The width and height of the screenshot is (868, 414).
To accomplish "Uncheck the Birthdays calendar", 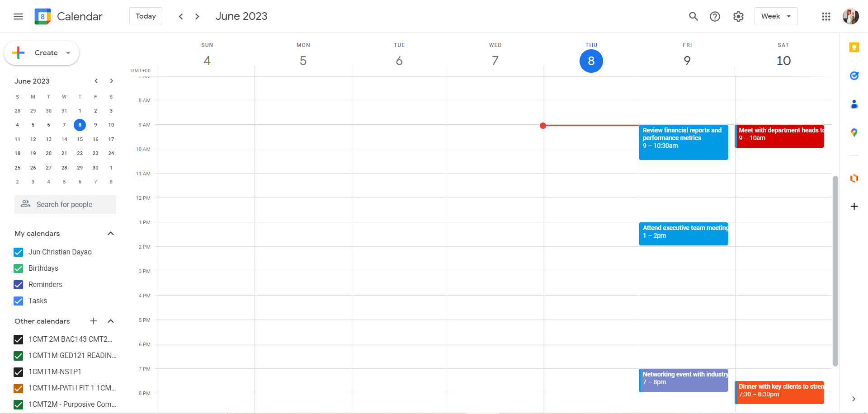I will click(x=19, y=268).
